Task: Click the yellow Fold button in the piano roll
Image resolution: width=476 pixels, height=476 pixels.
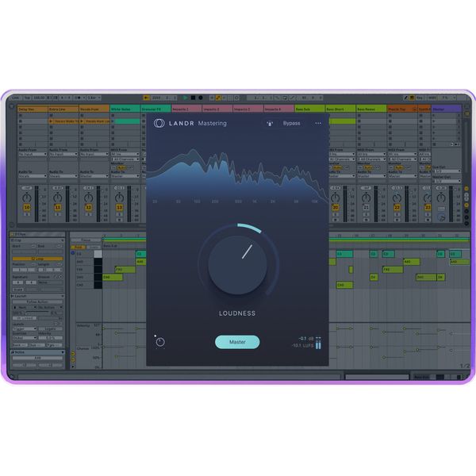Action: [79, 247]
